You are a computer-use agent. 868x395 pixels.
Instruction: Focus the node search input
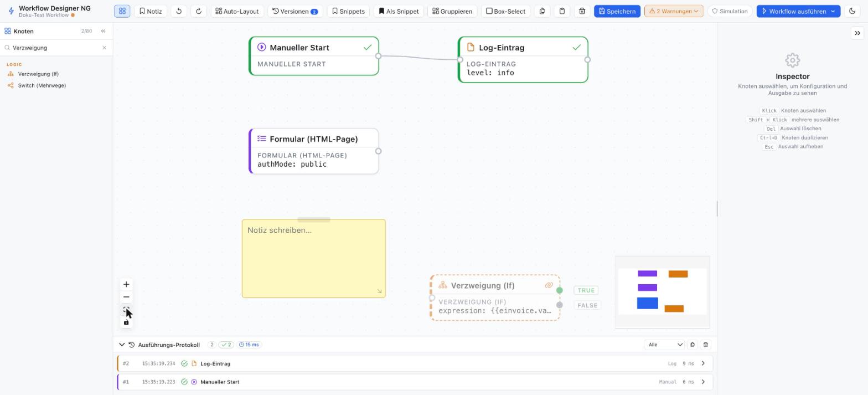(x=55, y=48)
